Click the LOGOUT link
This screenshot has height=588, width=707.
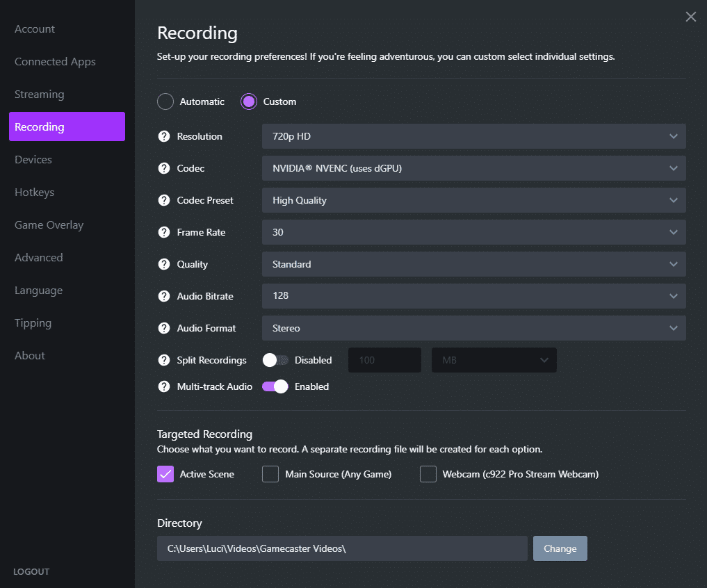(31, 571)
